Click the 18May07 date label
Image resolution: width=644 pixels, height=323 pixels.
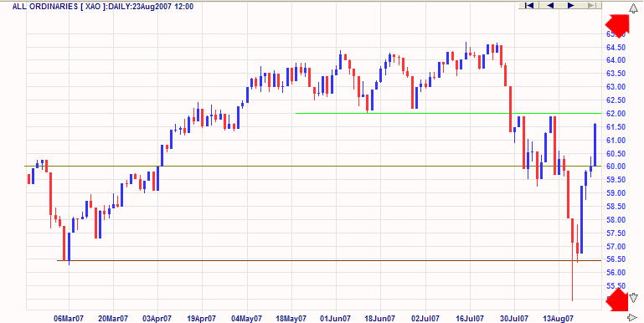(292, 319)
